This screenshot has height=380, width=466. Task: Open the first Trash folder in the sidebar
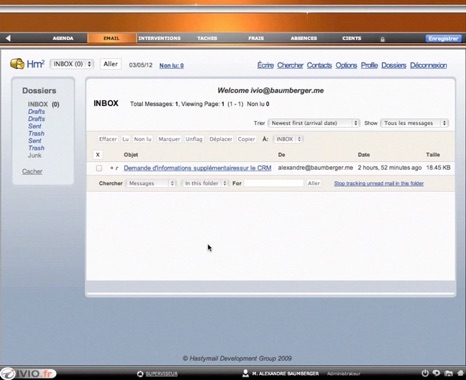coord(36,134)
